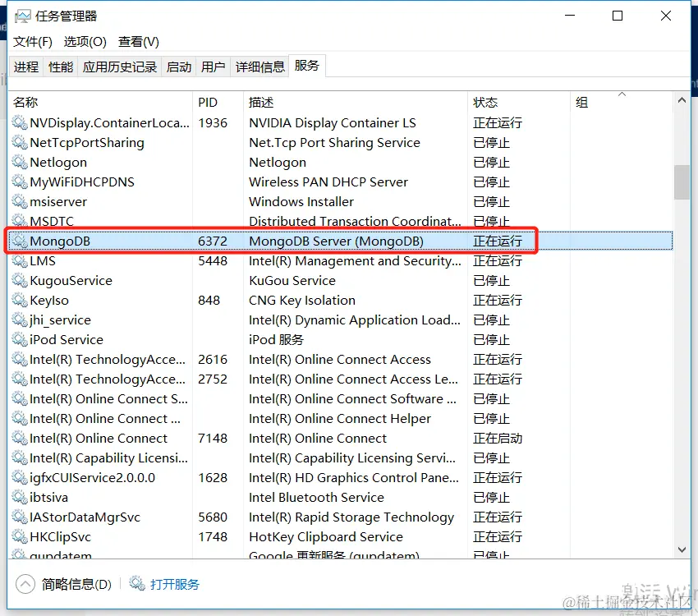Click scrollbar up arrow in services list
The width and height of the screenshot is (698, 616).
(682, 100)
